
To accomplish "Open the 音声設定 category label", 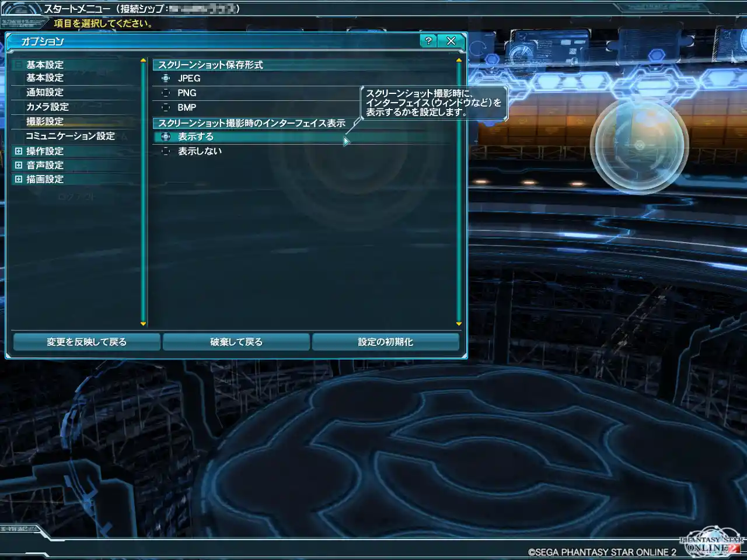I will click(45, 165).
